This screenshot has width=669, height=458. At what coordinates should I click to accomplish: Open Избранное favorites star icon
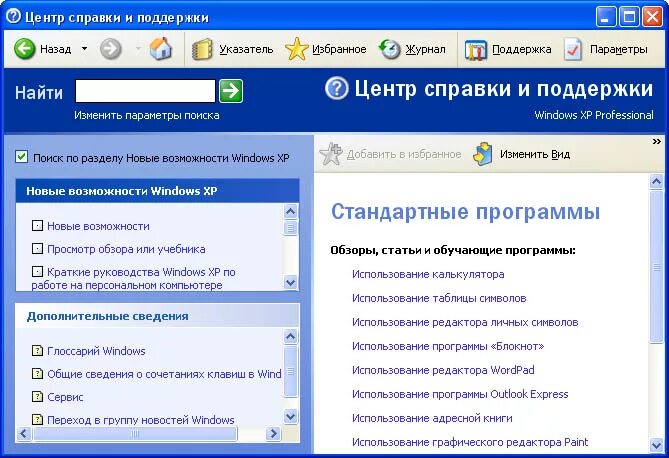pos(297,49)
